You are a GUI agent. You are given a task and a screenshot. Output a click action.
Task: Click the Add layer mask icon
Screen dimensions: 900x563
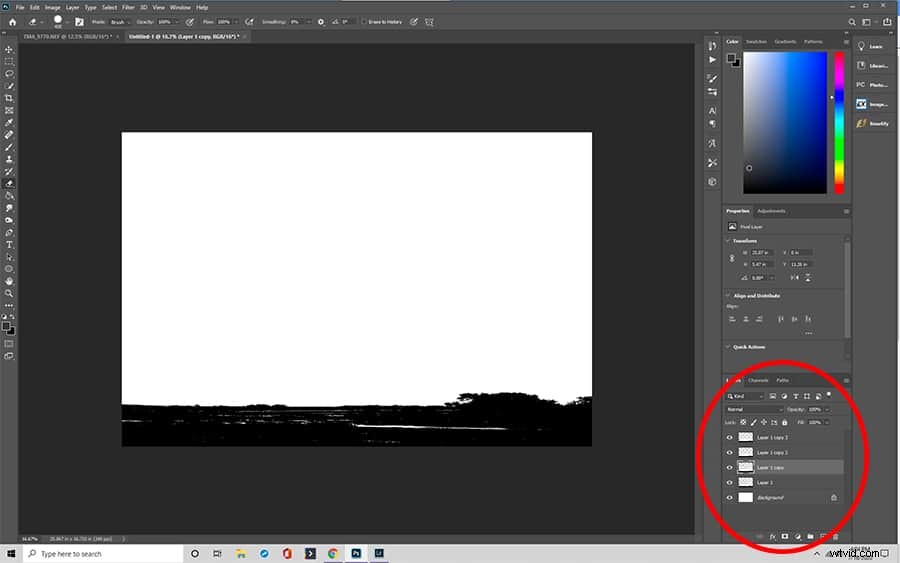point(785,537)
